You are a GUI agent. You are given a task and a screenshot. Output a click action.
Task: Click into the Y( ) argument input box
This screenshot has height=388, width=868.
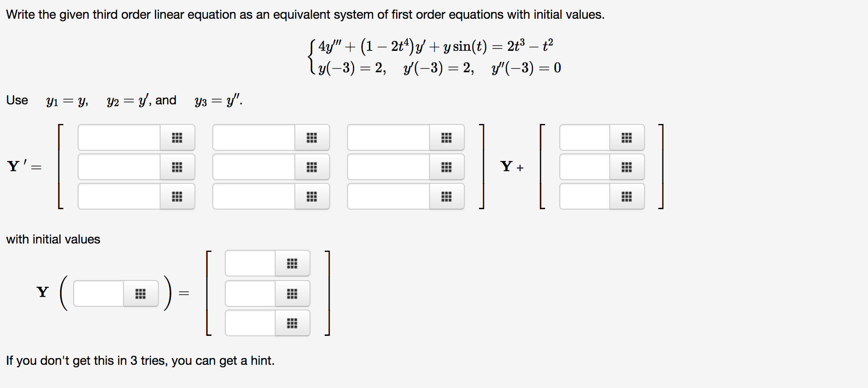pyautogui.click(x=98, y=293)
